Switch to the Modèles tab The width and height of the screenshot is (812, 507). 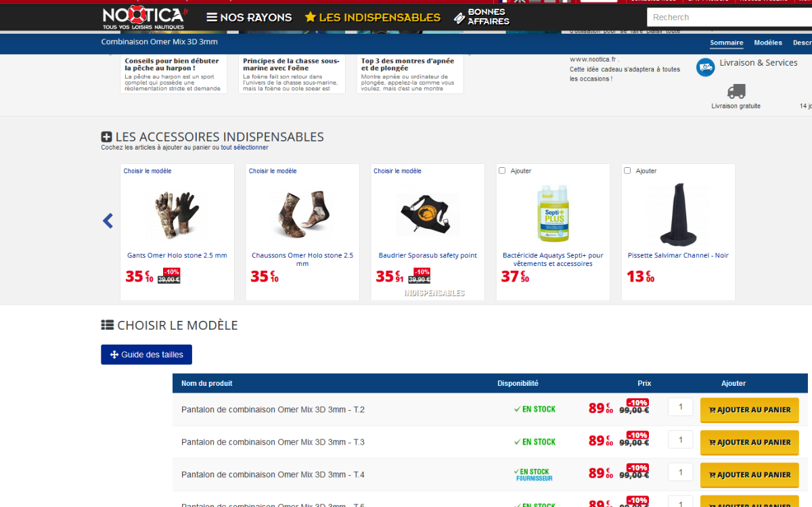coord(768,43)
